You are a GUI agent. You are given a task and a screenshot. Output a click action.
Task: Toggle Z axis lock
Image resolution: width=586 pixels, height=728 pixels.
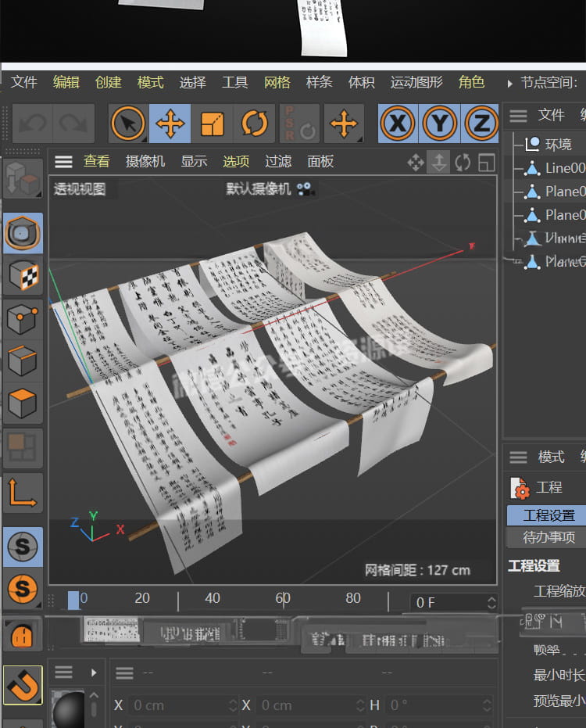481,124
